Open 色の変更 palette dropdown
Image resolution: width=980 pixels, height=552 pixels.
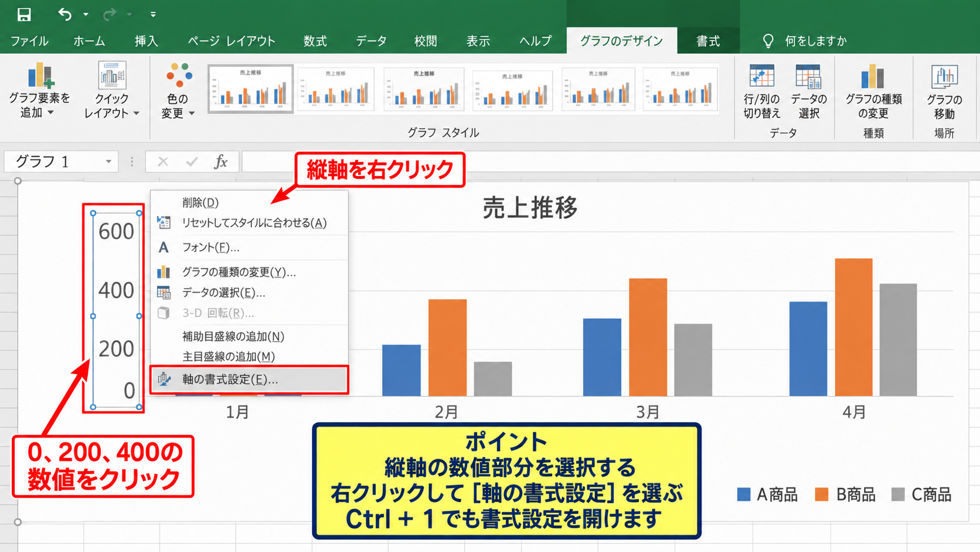click(178, 90)
